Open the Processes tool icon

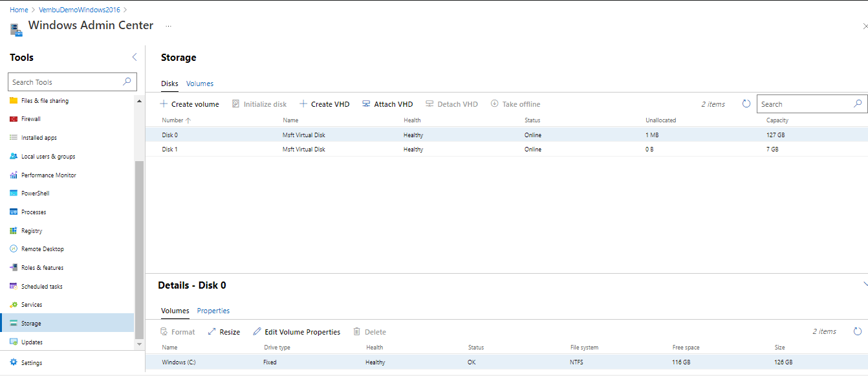coord(14,212)
